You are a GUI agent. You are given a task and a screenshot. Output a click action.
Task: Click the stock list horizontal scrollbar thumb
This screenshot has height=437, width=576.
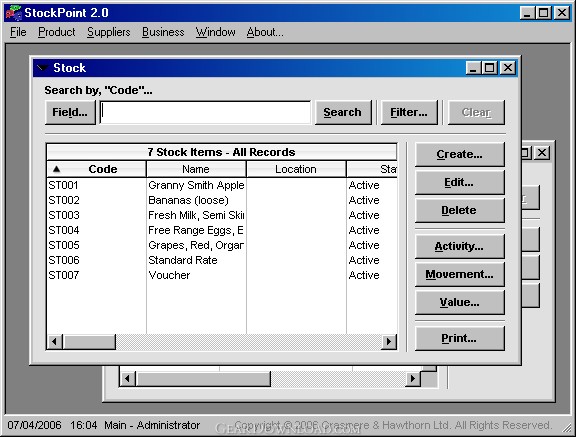[90, 342]
